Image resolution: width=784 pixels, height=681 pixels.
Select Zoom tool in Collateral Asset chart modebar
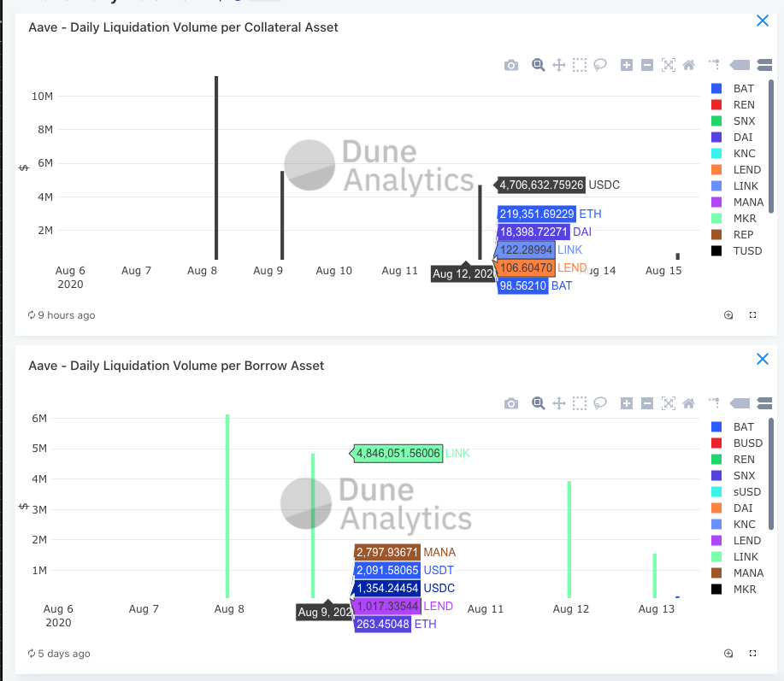(x=538, y=65)
